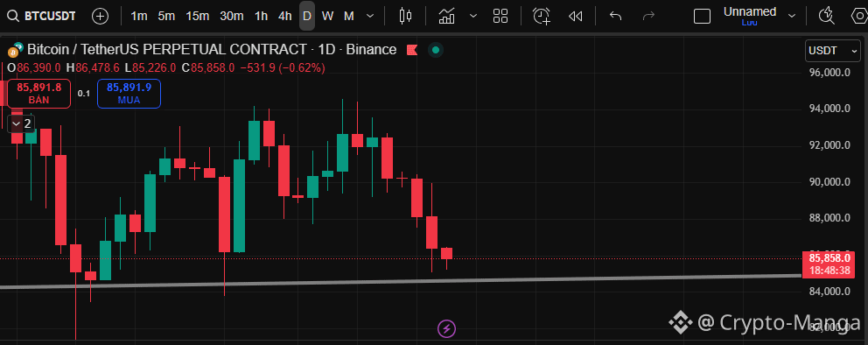Open indicator templates grid icon
The width and height of the screenshot is (868, 345).
point(500,16)
